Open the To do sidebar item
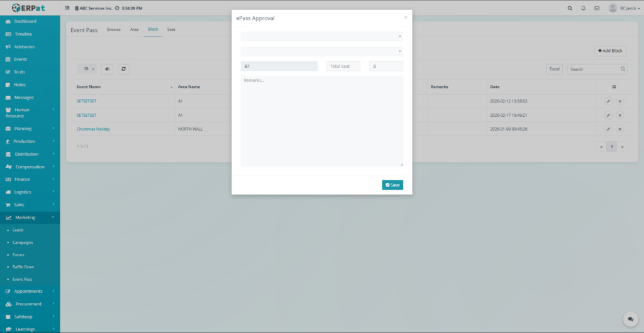Image resolution: width=644 pixels, height=333 pixels. coord(30,72)
